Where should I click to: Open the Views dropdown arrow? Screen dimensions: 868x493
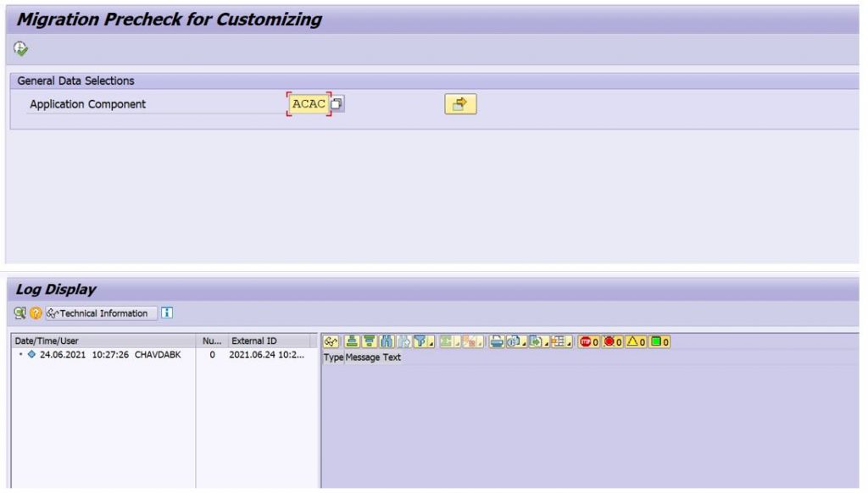[524, 343]
